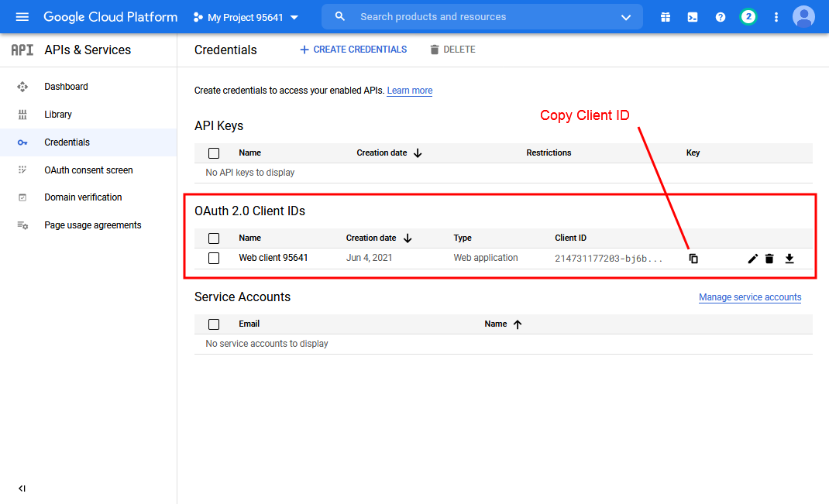Open OAuth consent screen page
The width and height of the screenshot is (829, 504).
pyautogui.click(x=88, y=170)
